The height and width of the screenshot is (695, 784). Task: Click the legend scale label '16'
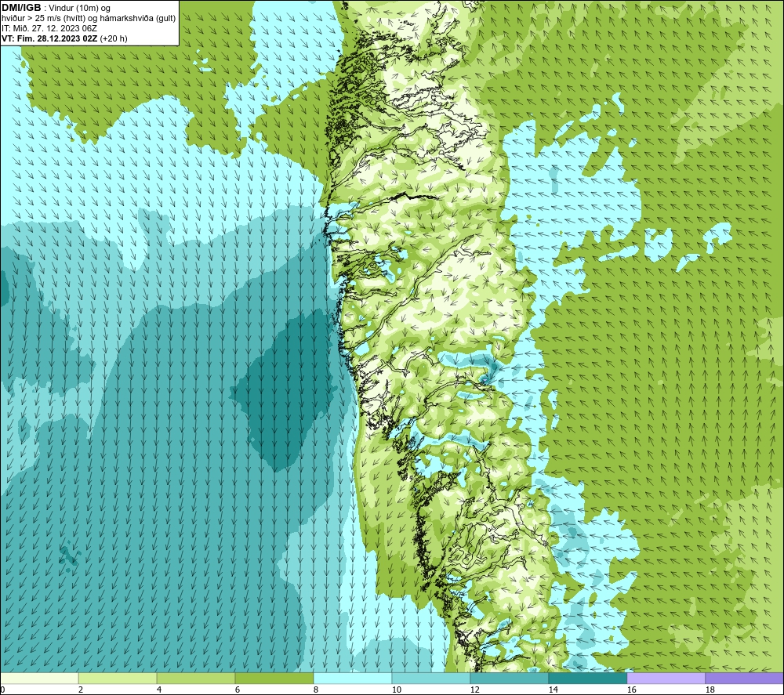[x=631, y=690]
